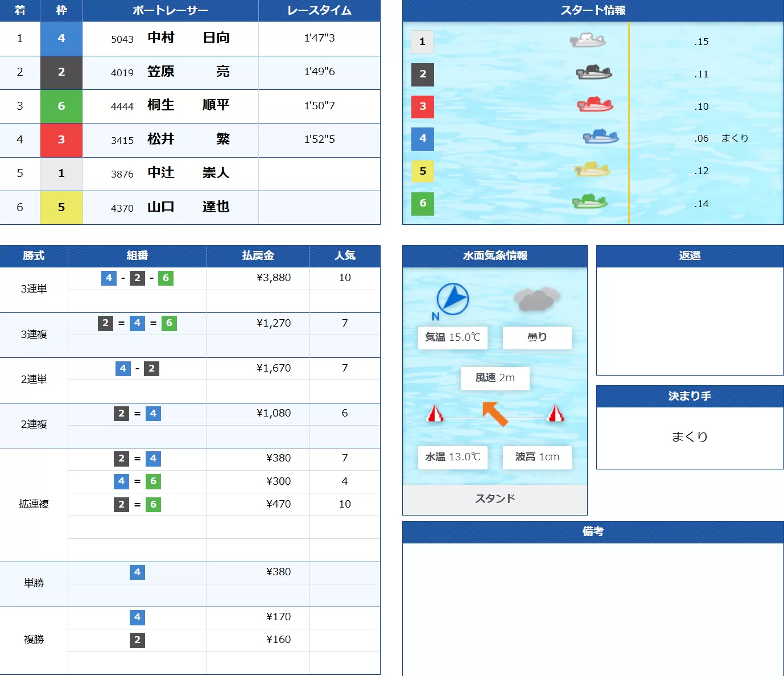Click the 曇り weather button
The image size is (784, 676).
click(x=537, y=337)
